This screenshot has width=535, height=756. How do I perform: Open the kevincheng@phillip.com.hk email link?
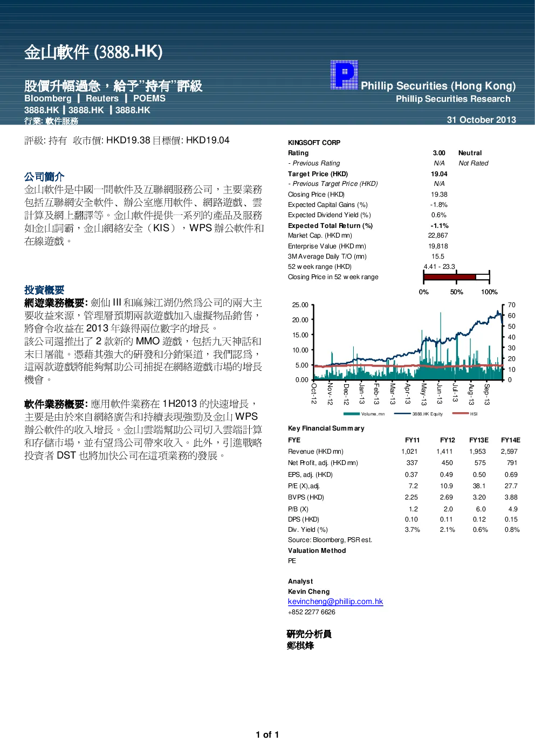pyautogui.click(x=335, y=601)
